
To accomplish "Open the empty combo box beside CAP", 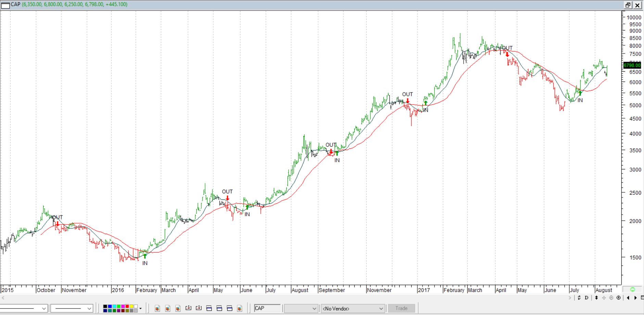I will point(301,308).
